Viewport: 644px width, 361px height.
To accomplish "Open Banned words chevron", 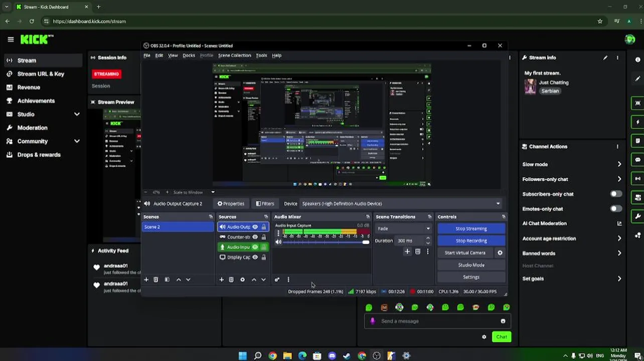I will click(619, 253).
